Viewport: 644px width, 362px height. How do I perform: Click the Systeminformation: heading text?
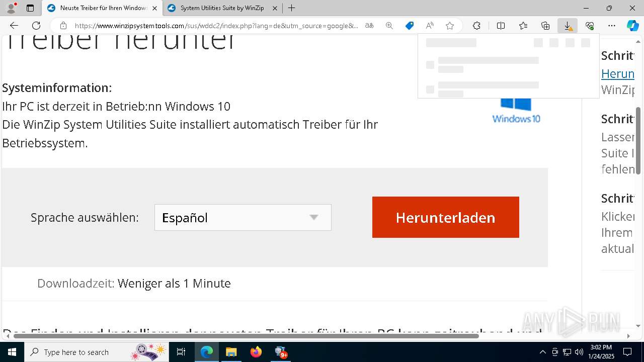tap(57, 87)
